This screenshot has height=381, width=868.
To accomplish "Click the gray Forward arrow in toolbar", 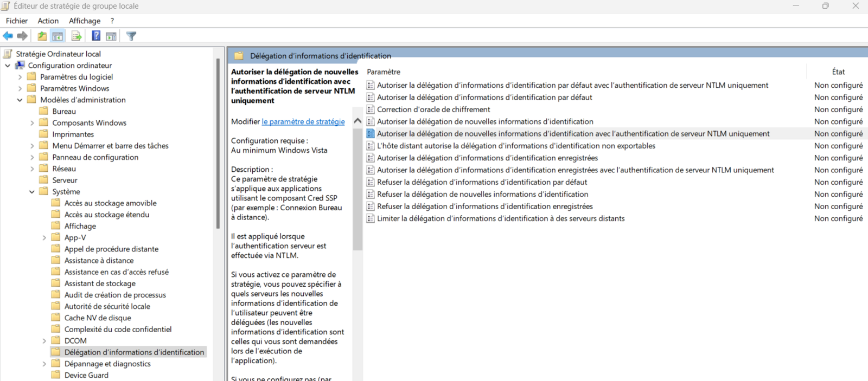I will [x=22, y=36].
